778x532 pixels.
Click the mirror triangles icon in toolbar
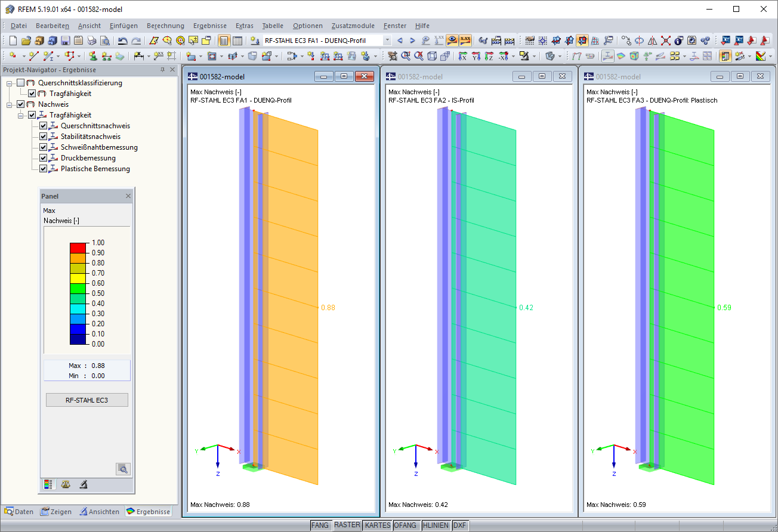(x=652, y=41)
